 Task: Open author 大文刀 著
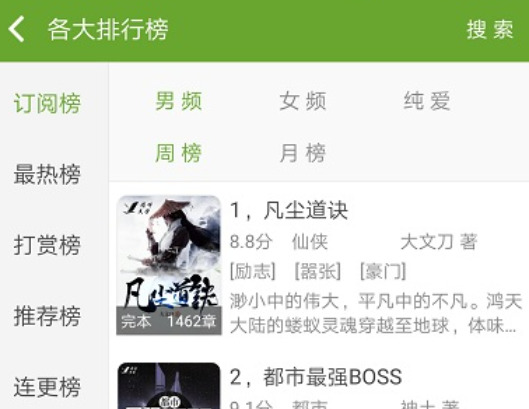[439, 242]
